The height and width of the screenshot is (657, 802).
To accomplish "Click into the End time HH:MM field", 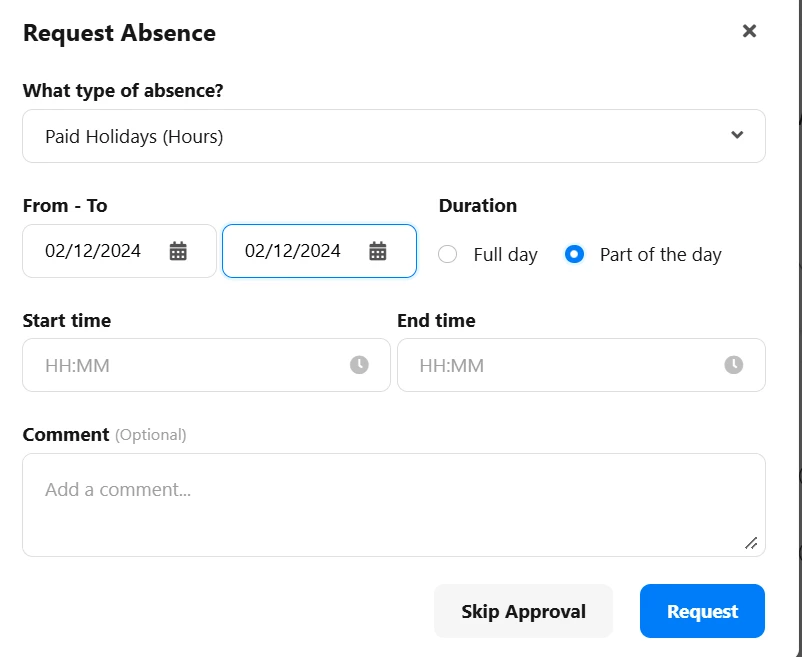I will coord(581,365).
